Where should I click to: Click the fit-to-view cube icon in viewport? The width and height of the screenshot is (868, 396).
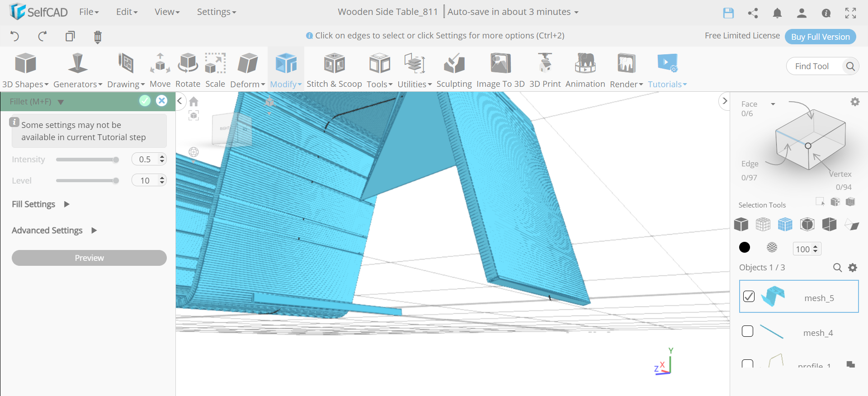coord(193,116)
